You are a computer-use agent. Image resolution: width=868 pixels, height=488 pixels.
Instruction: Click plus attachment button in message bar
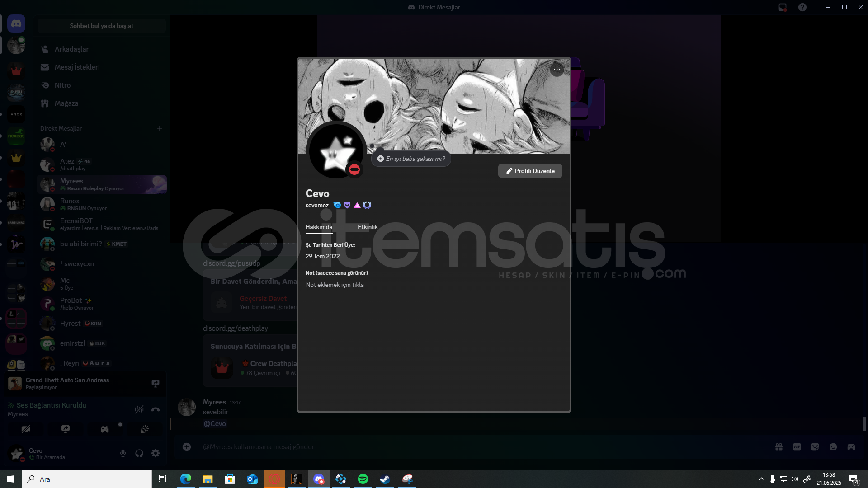pos(187,447)
